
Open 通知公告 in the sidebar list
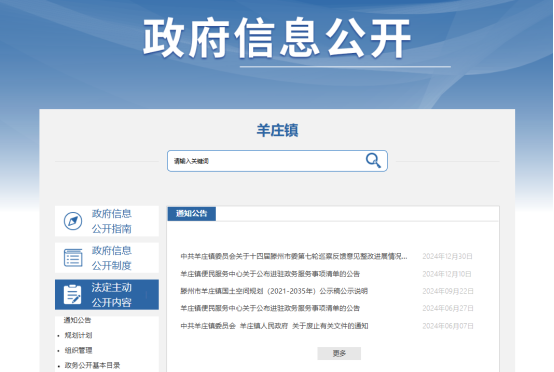click(x=77, y=320)
